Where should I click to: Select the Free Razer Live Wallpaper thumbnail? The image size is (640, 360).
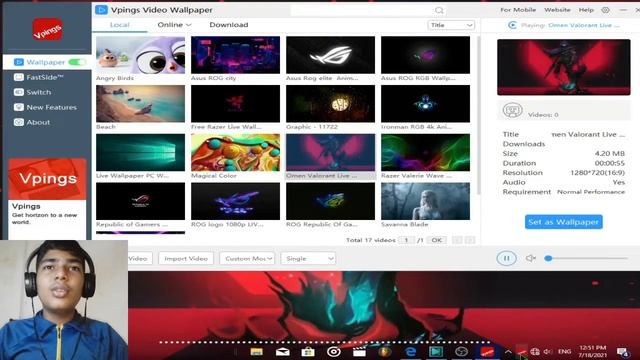point(236,104)
